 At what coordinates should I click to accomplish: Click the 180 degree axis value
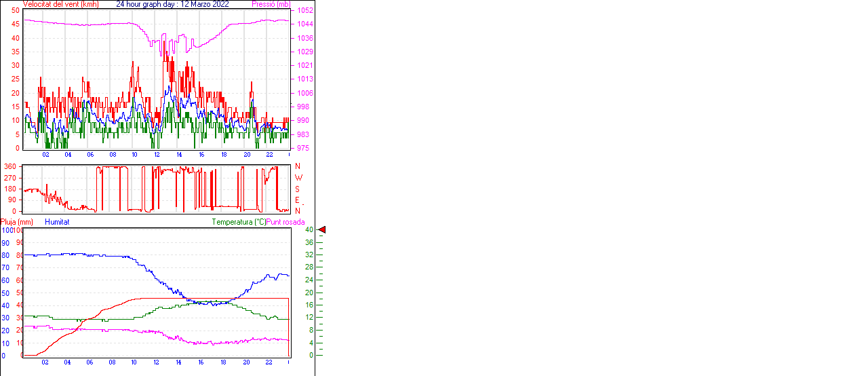click(10, 189)
